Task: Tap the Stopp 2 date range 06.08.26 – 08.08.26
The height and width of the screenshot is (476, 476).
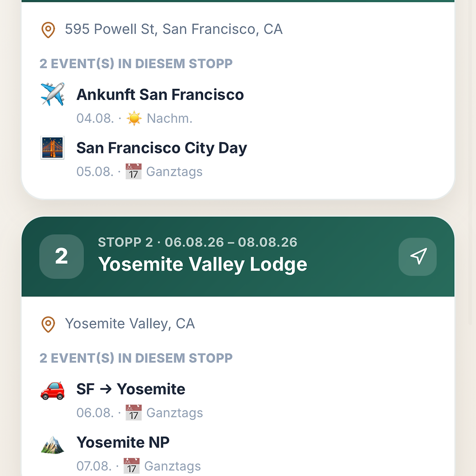Action: coord(231,242)
